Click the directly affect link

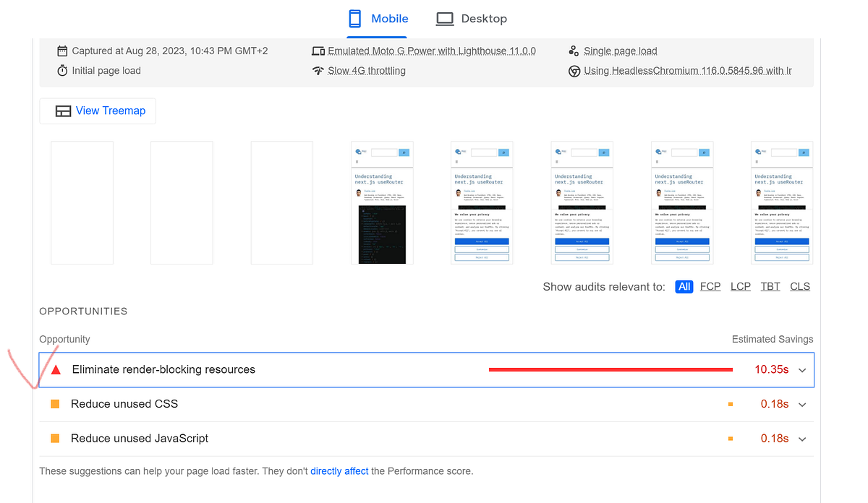pyautogui.click(x=339, y=470)
